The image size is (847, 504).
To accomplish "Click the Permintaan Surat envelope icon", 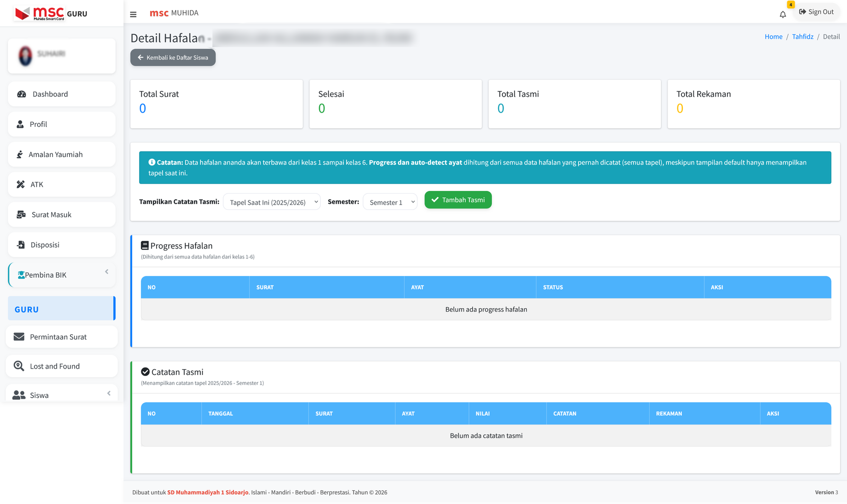I will pyautogui.click(x=19, y=337).
